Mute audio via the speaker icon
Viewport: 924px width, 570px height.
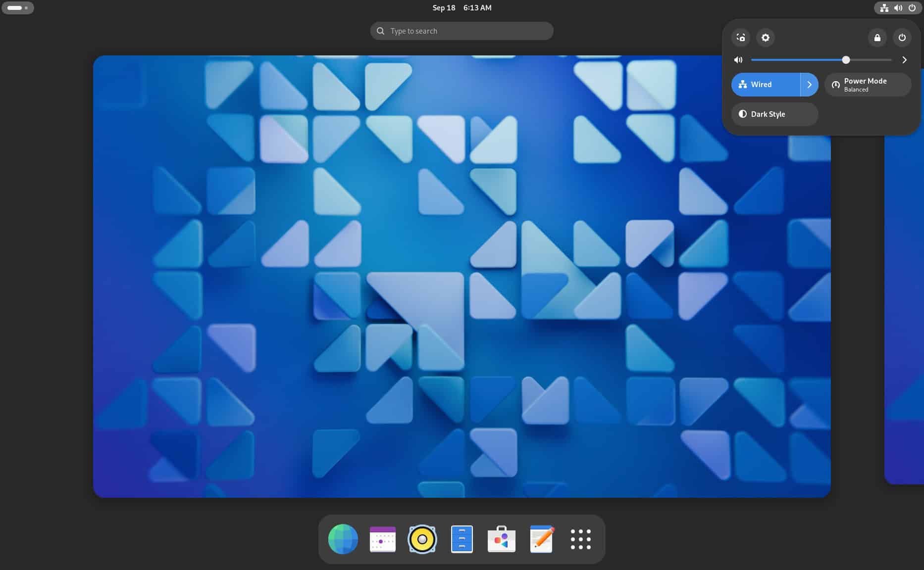click(738, 59)
